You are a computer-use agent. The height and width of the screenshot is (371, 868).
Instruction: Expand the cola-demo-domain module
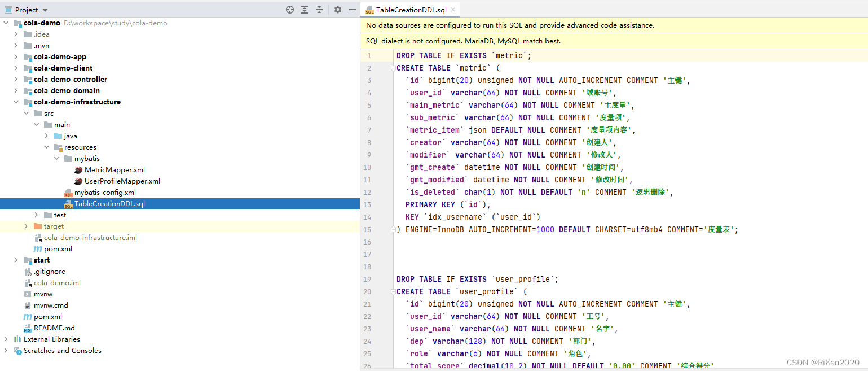pos(16,91)
